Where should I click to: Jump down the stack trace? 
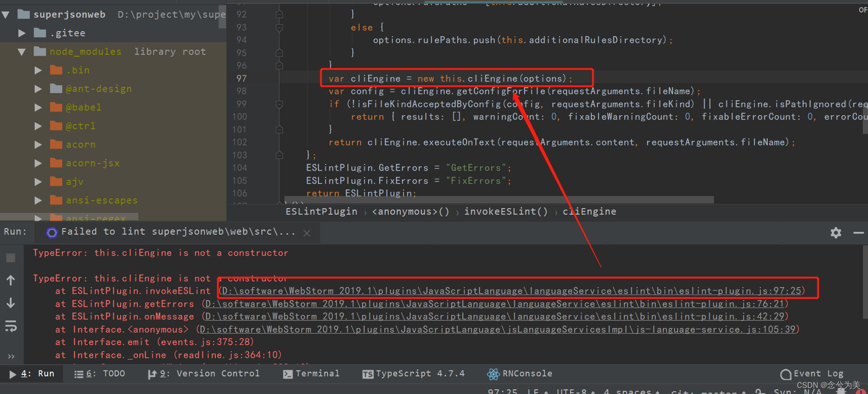11,303
